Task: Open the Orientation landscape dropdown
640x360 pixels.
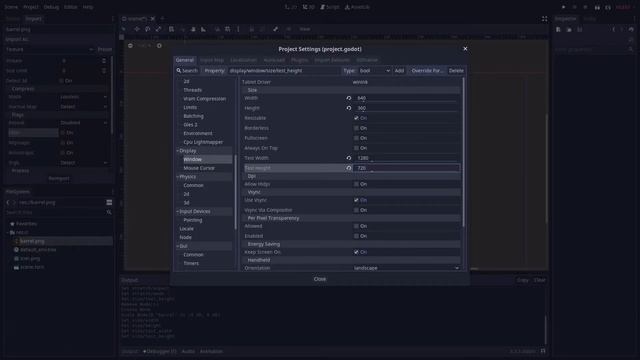Action: [x=406, y=268]
